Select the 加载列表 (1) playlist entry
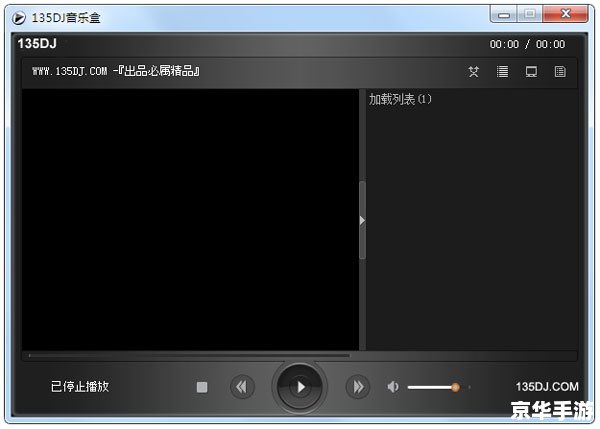 pos(400,100)
